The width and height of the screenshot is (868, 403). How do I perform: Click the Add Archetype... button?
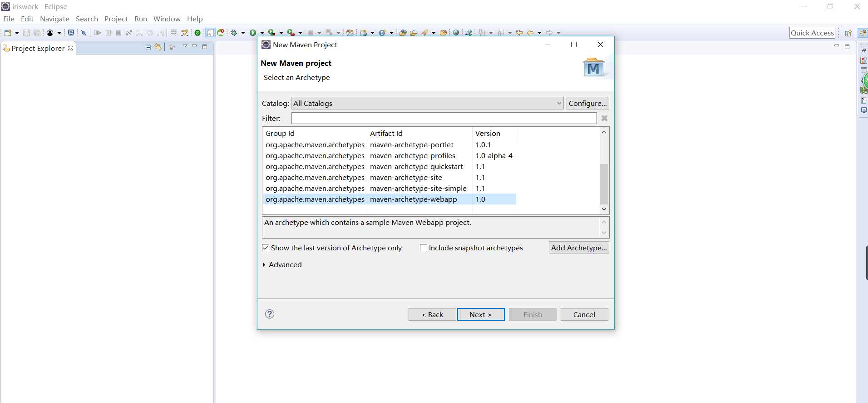[579, 248]
